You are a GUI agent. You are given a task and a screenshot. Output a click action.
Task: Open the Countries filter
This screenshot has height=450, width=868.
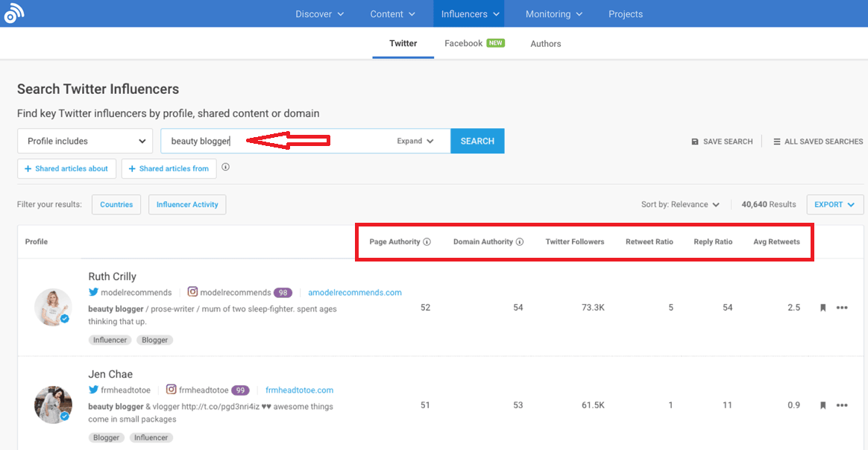click(116, 205)
